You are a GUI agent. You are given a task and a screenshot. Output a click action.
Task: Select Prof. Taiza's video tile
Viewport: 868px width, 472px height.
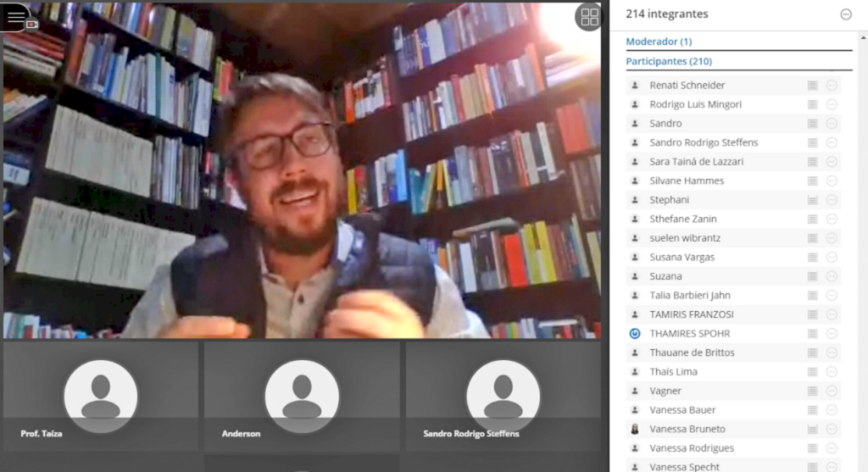click(101, 396)
